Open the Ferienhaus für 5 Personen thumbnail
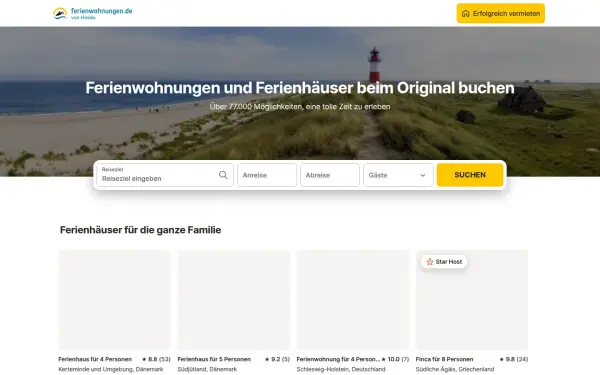 coord(234,300)
